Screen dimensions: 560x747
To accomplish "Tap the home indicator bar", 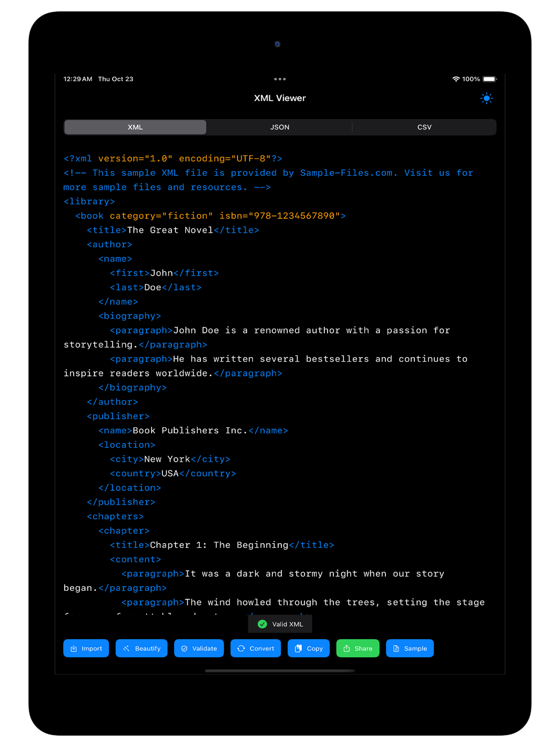I will (x=280, y=671).
